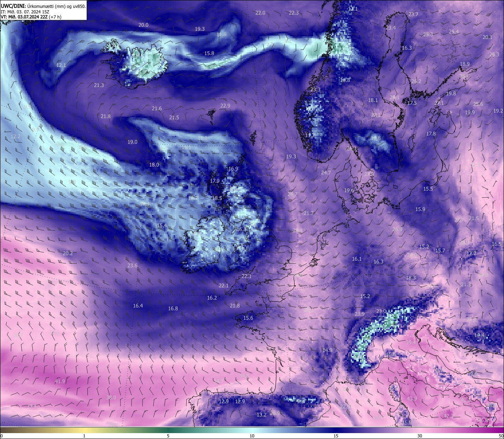The width and height of the screenshot is (504, 439).
Task: Click the value 24.7 in the North Sea
Action: coord(326,172)
